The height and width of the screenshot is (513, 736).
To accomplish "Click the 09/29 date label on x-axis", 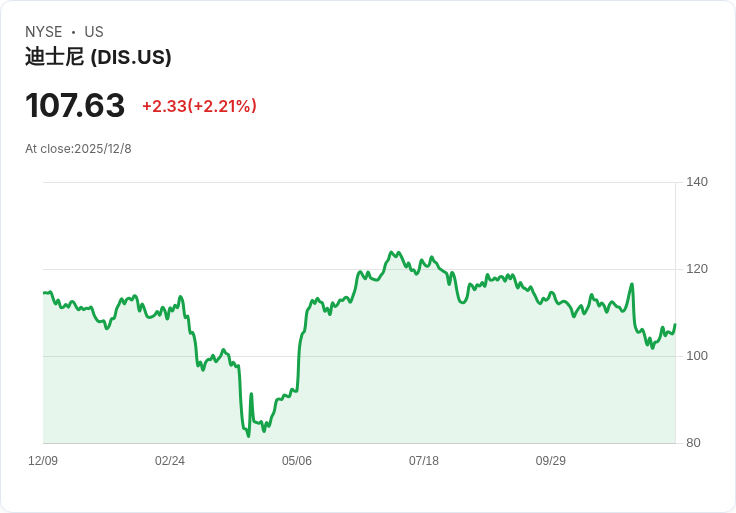I will pos(551,461).
